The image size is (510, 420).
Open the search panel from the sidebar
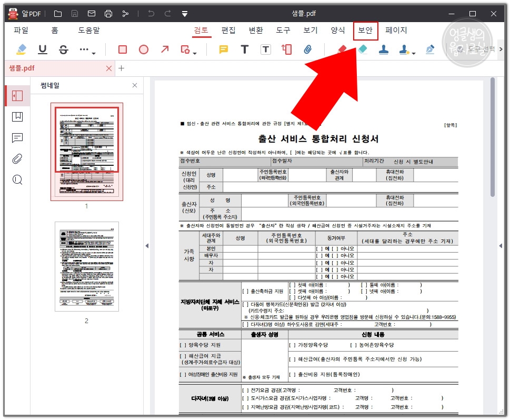pyautogui.click(x=17, y=179)
